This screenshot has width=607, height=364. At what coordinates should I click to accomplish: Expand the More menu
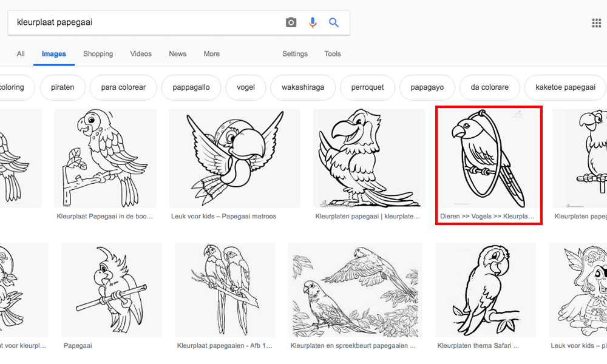(x=212, y=54)
